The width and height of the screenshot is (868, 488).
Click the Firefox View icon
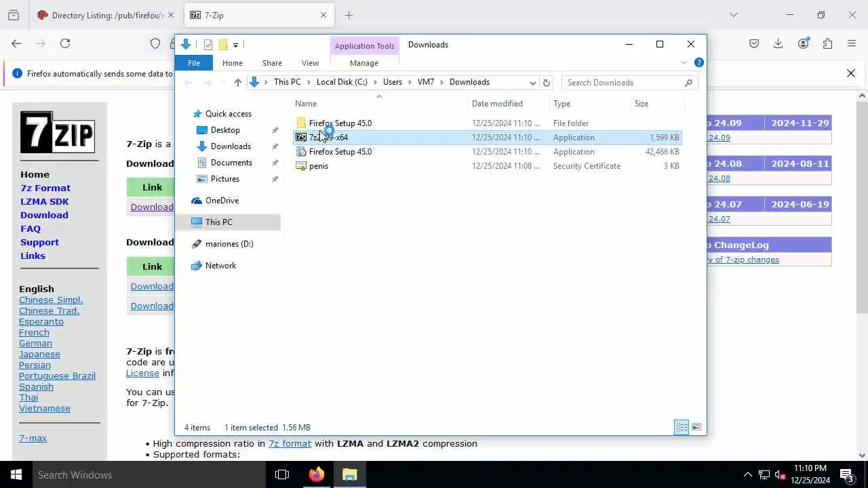(x=14, y=15)
